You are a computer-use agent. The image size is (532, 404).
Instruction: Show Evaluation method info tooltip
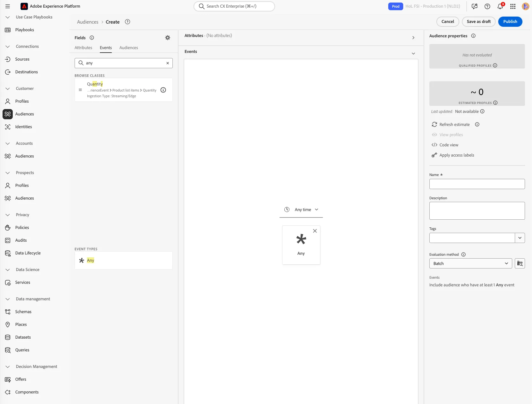463,254
